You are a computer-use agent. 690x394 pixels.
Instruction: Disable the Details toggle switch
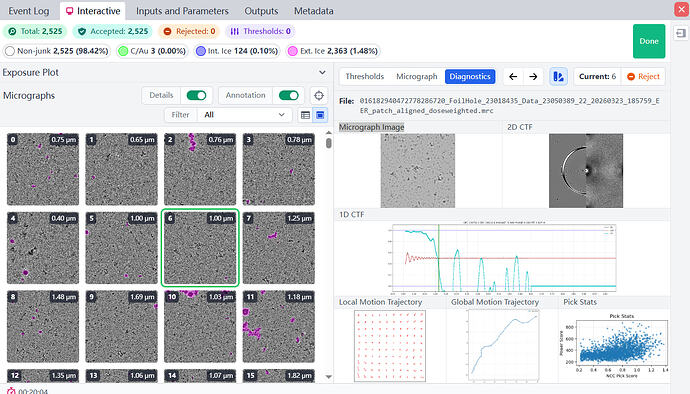click(196, 95)
